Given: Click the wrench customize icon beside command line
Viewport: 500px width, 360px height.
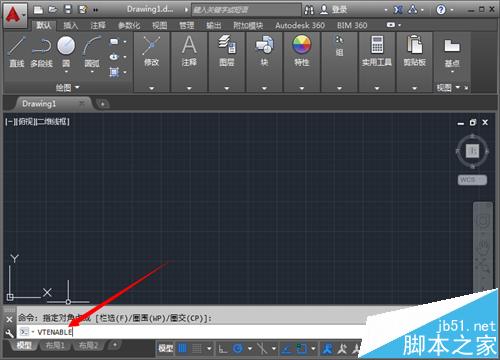Looking at the screenshot, I should (9, 333).
